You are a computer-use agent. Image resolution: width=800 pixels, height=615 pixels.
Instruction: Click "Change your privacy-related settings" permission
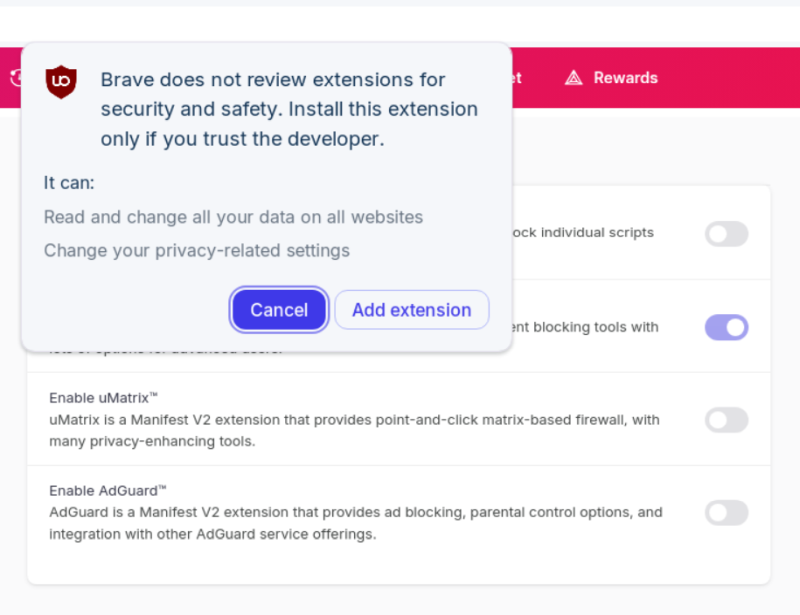[x=196, y=250]
